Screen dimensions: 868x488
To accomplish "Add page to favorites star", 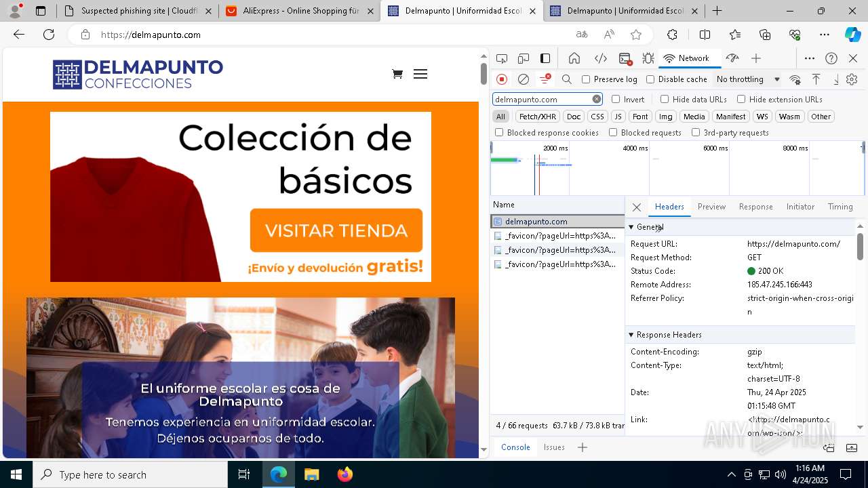I will pyautogui.click(x=636, y=35).
